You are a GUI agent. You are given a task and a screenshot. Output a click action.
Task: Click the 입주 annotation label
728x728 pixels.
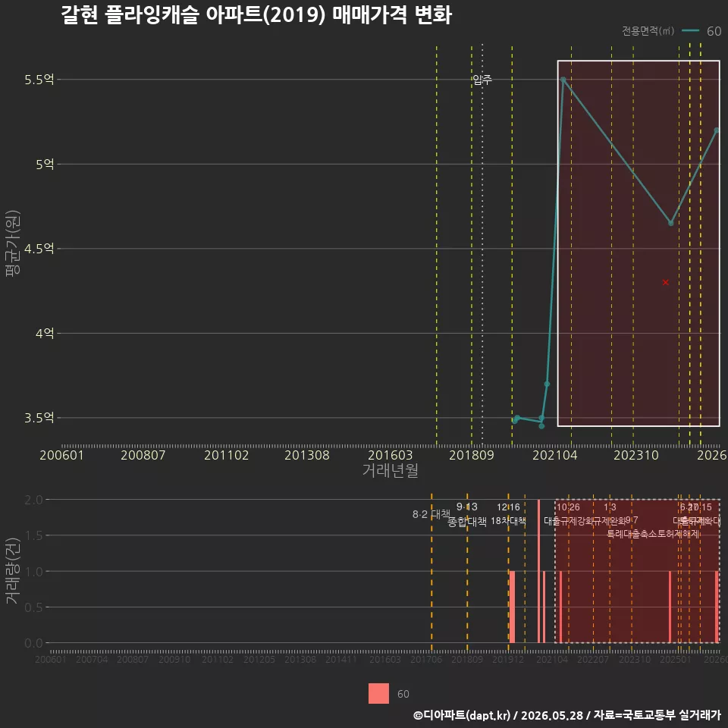pyautogui.click(x=482, y=80)
